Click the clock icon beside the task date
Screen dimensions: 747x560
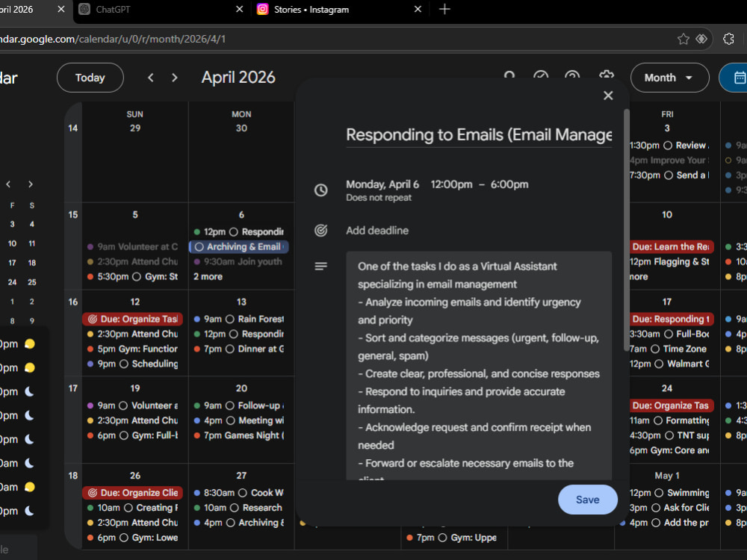321,190
